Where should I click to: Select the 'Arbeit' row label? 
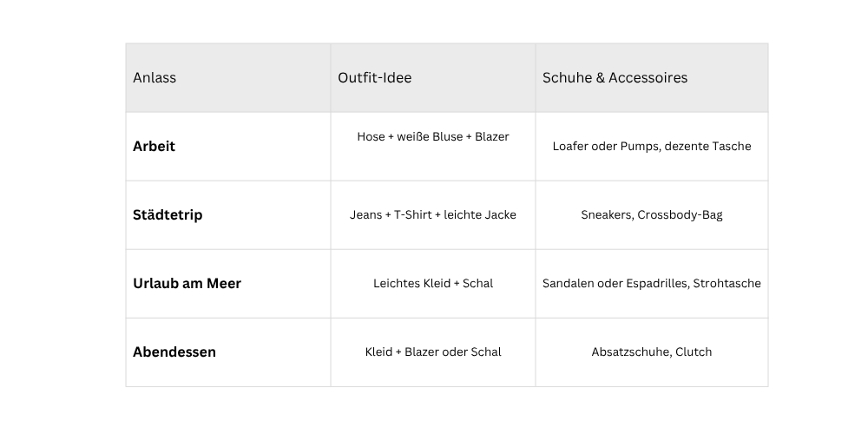point(155,147)
